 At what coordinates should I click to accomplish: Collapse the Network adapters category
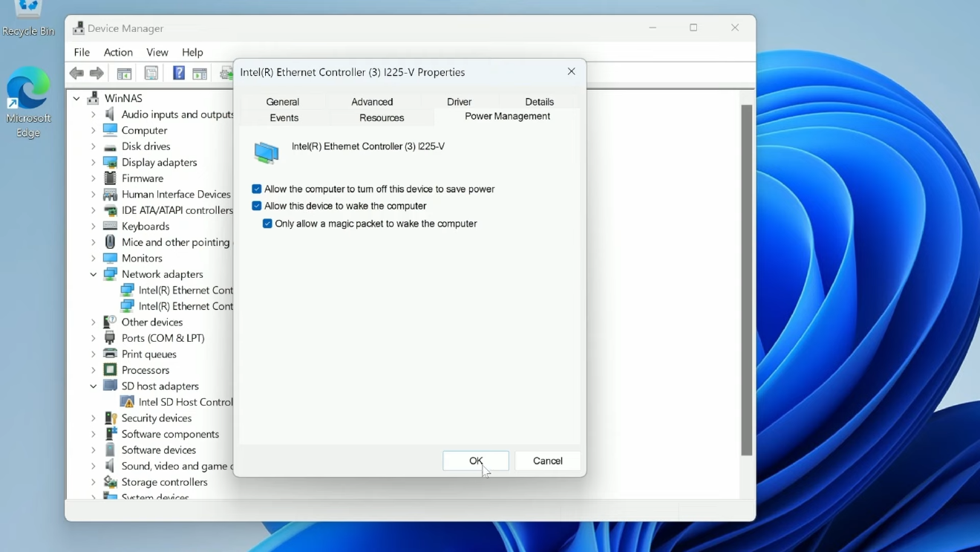coord(92,274)
